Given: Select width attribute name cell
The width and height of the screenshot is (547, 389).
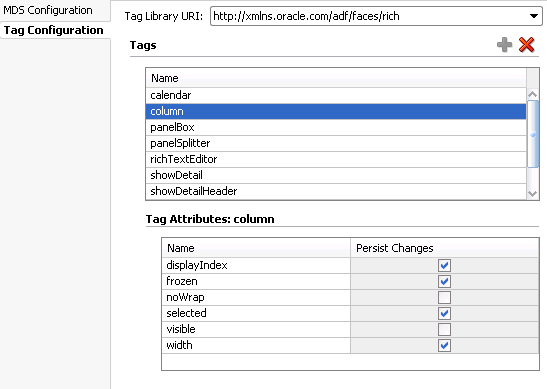Looking at the screenshot, I should [256, 345].
